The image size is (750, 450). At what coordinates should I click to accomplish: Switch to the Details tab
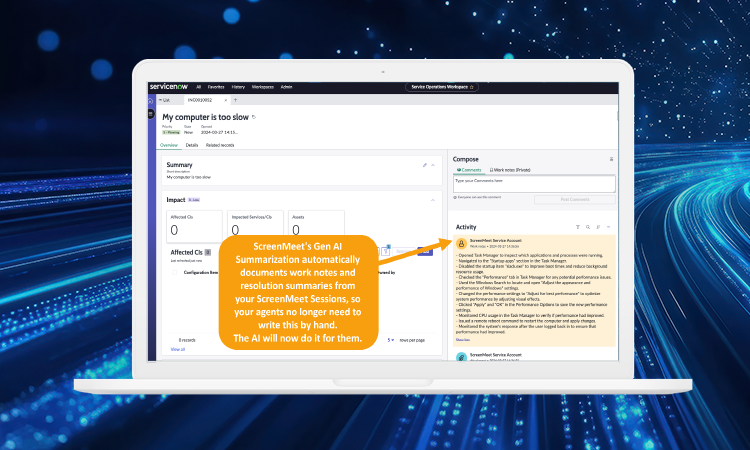[192, 145]
